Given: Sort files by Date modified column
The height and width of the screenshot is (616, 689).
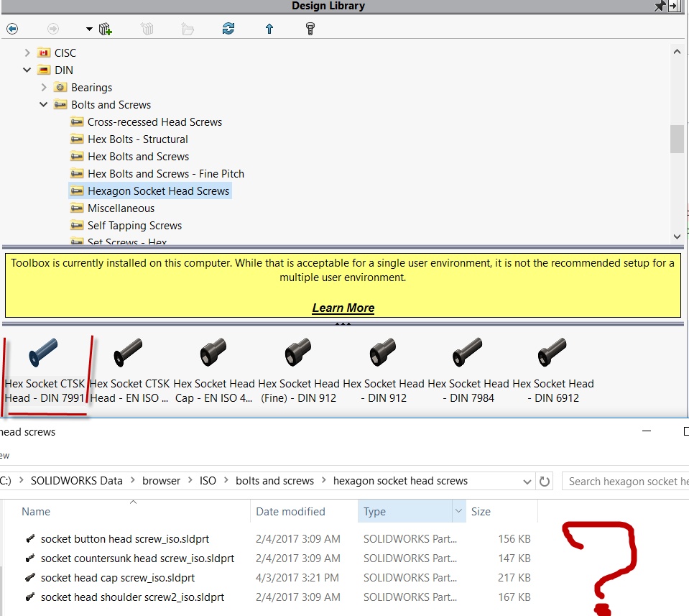Looking at the screenshot, I should pyautogui.click(x=290, y=512).
